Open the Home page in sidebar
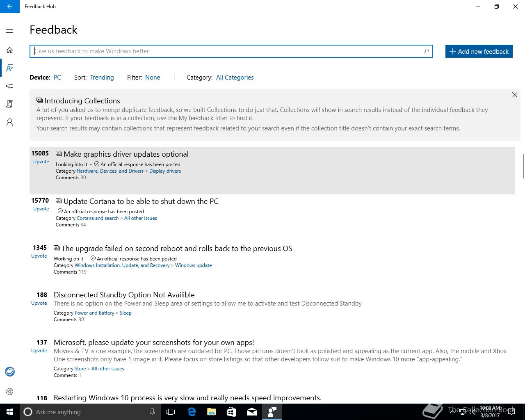 [10, 50]
